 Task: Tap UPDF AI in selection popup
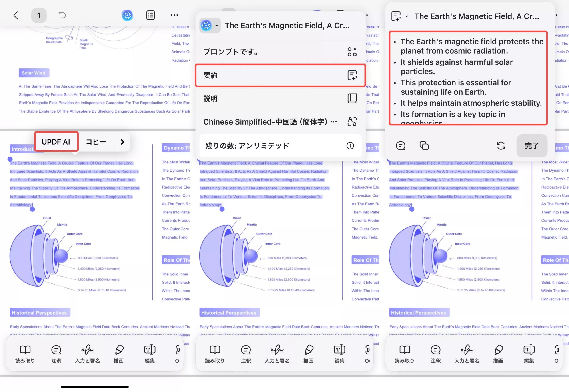coord(56,142)
